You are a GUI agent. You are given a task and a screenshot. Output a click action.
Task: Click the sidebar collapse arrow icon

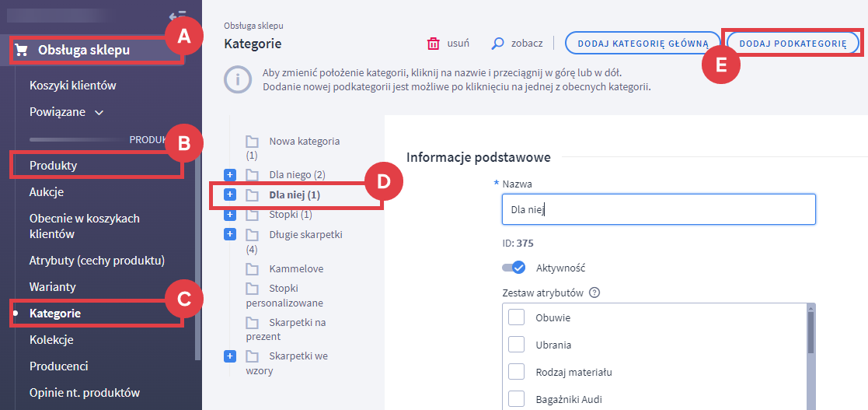[x=176, y=16]
